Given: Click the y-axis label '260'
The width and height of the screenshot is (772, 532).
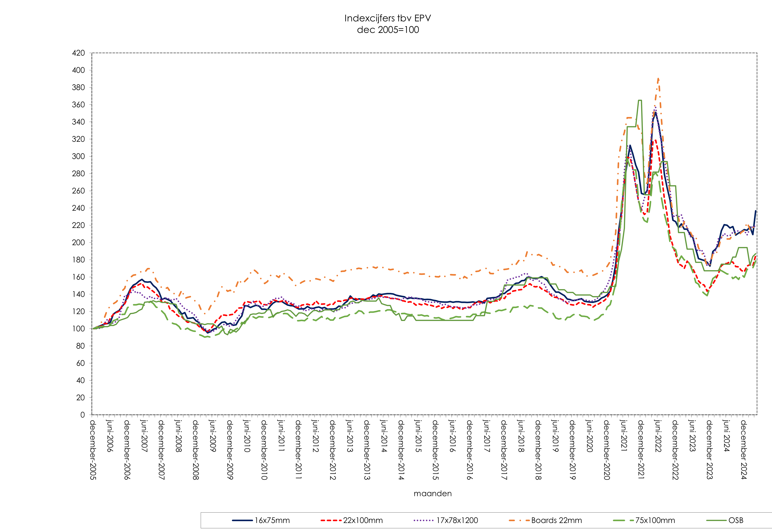Looking at the screenshot, I should point(78,191).
